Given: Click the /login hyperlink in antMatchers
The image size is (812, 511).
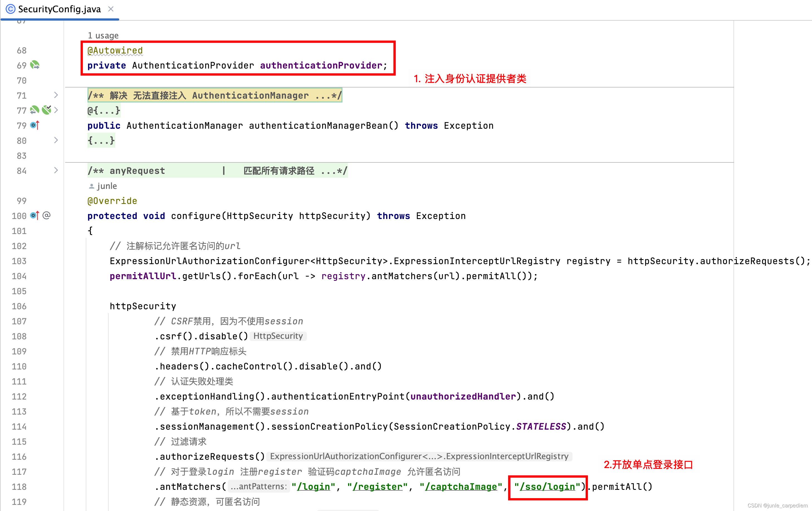Looking at the screenshot, I should click(x=313, y=486).
